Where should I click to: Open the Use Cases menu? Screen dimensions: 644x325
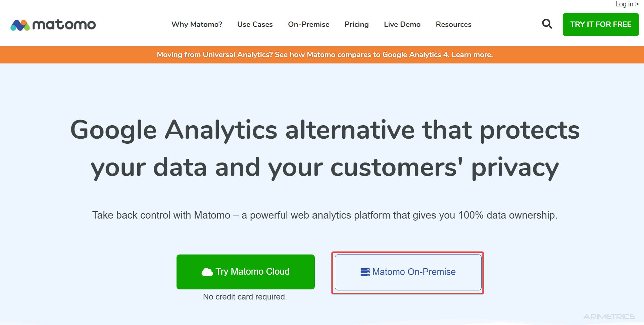coord(255,24)
